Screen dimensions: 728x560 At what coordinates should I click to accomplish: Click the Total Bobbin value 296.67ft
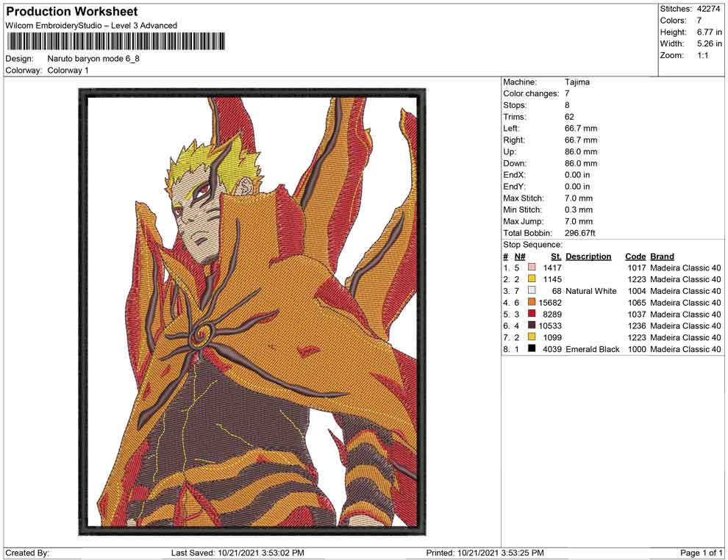point(580,233)
